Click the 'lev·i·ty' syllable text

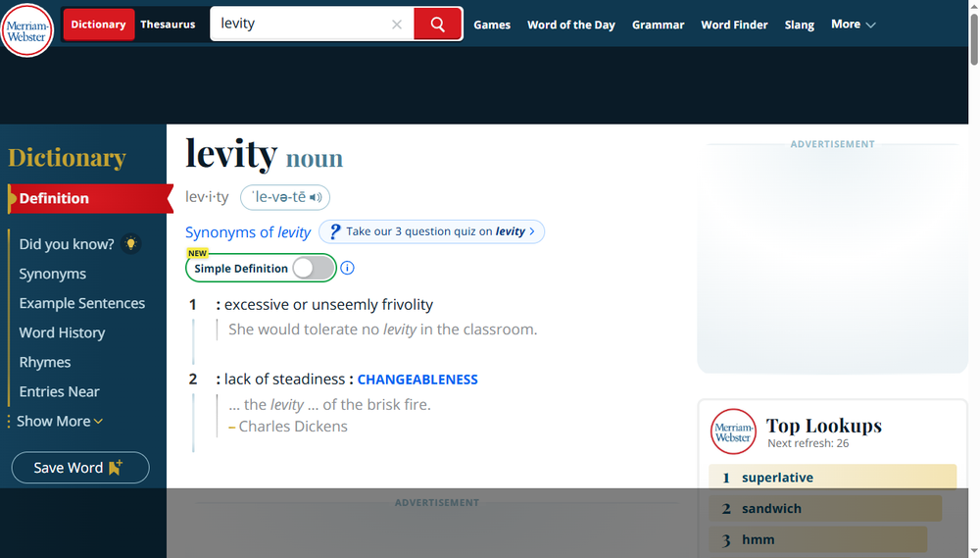pyautogui.click(x=207, y=197)
